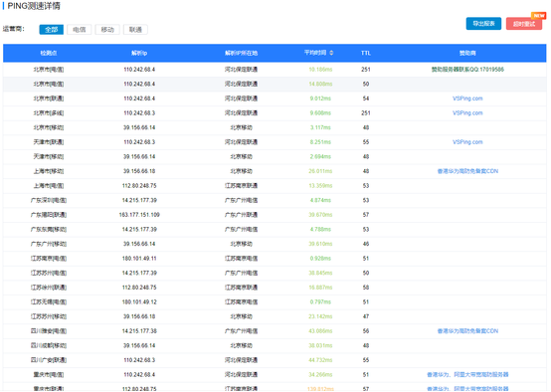Click the 3.117ms average time value
This screenshot has width=551, height=392.
pyautogui.click(x=320, y=127)
